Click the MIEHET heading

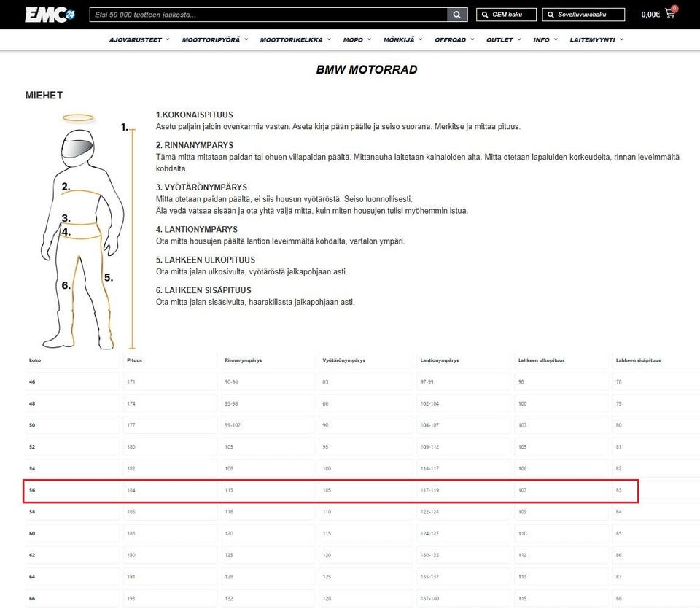tap(44, 95)
